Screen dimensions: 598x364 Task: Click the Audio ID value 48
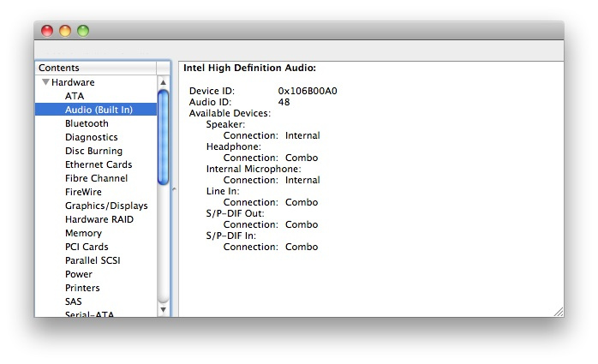tap(284, 102)
